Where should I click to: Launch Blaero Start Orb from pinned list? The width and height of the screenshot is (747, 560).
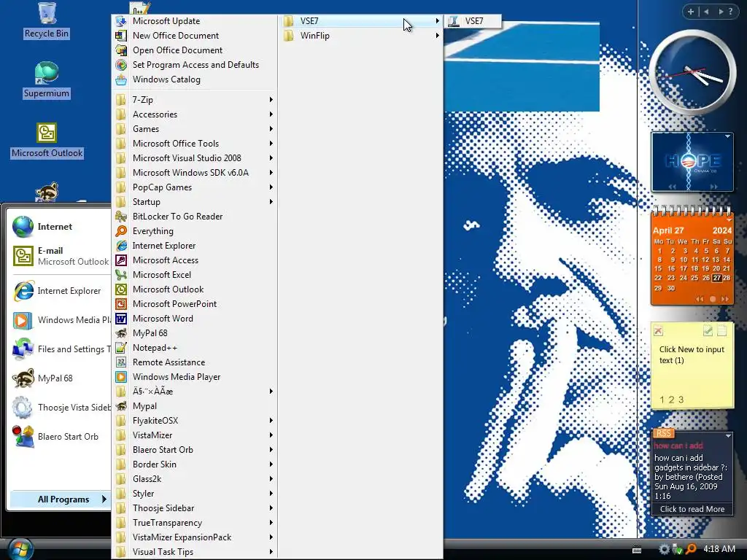(61, 436)
